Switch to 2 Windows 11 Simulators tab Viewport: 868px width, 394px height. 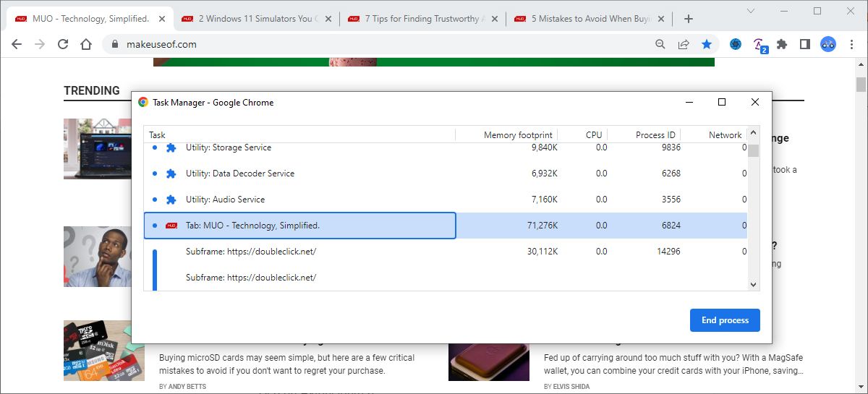tap(257, 19)
